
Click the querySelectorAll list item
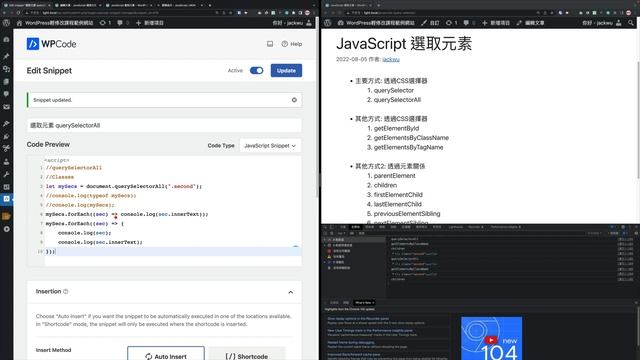point(397,100)
